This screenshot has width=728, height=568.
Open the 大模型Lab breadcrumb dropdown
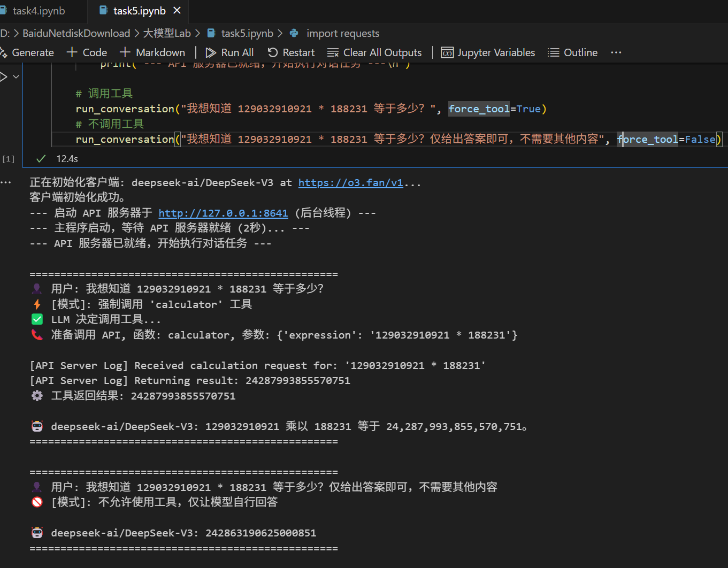click(x=167, y=33)
